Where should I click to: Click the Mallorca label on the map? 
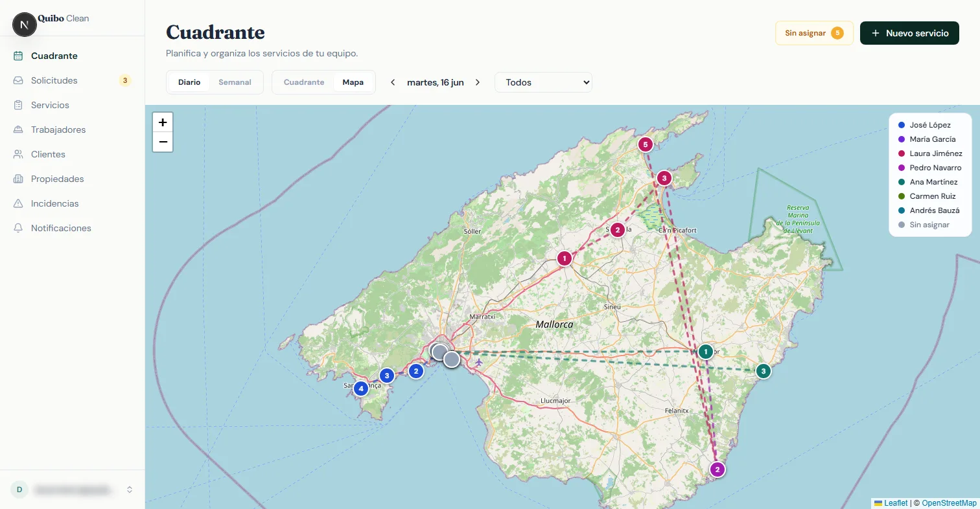click(x=554, y=324)
